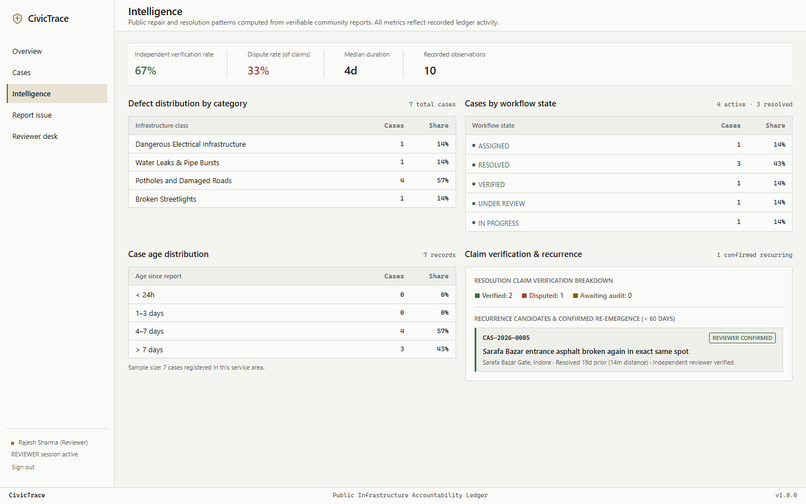806x504 pixels.
Task: Click the v1.0.0 version label in footer
Action: 786,495
